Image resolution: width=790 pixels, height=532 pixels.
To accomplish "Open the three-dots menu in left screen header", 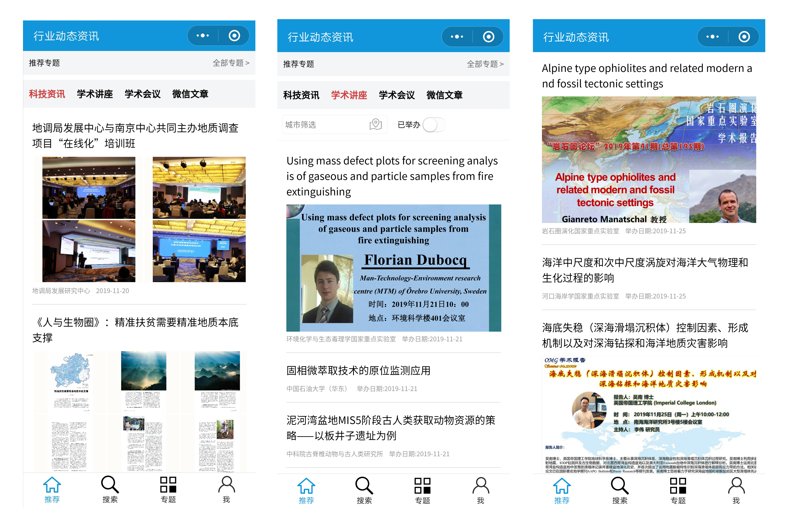I will coord(202,36).
